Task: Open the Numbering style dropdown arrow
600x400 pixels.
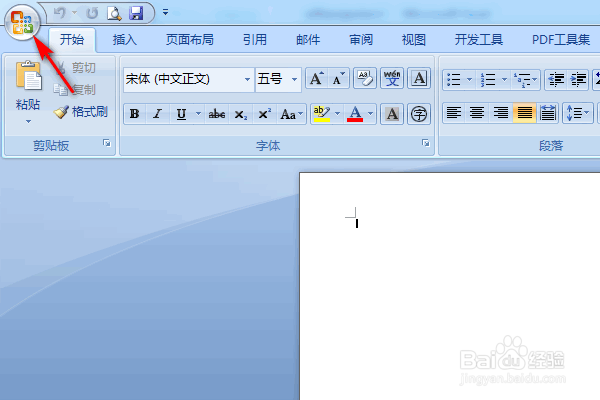Action: (x=504, y=80)
